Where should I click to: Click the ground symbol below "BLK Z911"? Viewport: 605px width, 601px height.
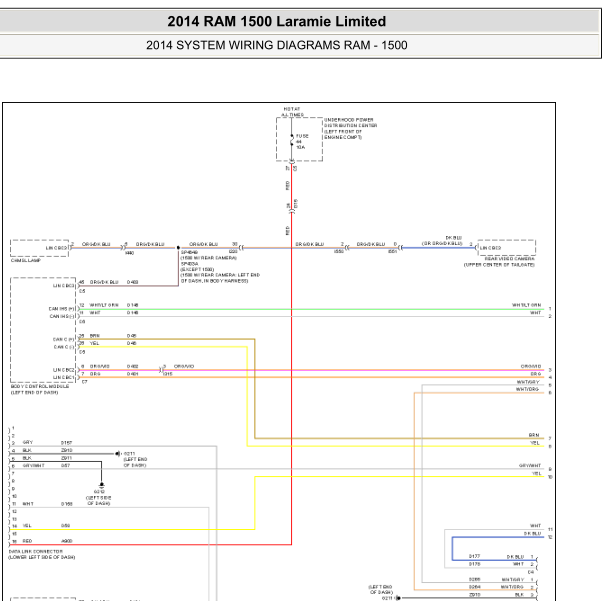tap(101, 484)
